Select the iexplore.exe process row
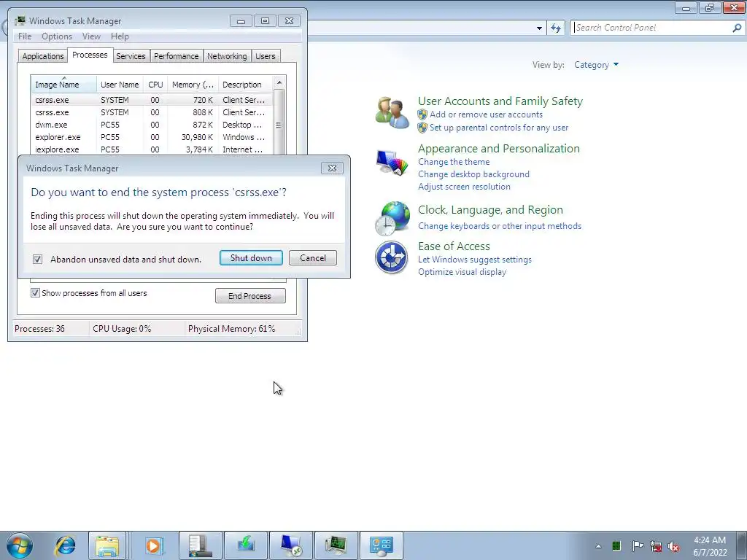Image resolution: width=747 pixels, height=560 pixels. [x=152, y=149]
